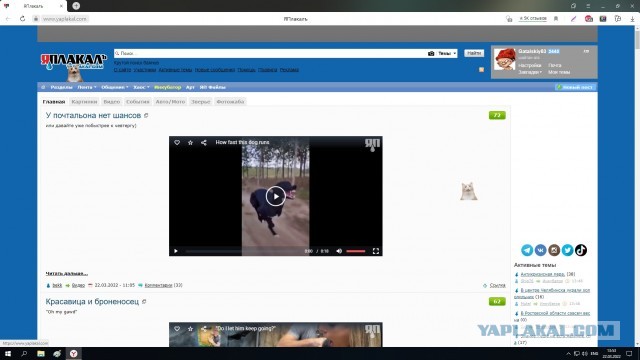Switch to the 'Авто/Мото' tab
This screenshot has height=360, width=640.
[x=170, y=102]
